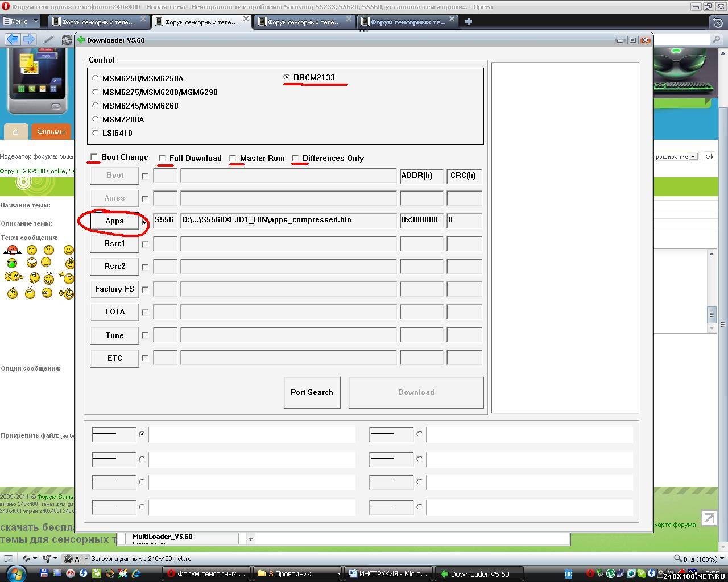Click the apps_compressed.bin path field
This screenshot has width=728, height=582.
[x=288, y=220]
